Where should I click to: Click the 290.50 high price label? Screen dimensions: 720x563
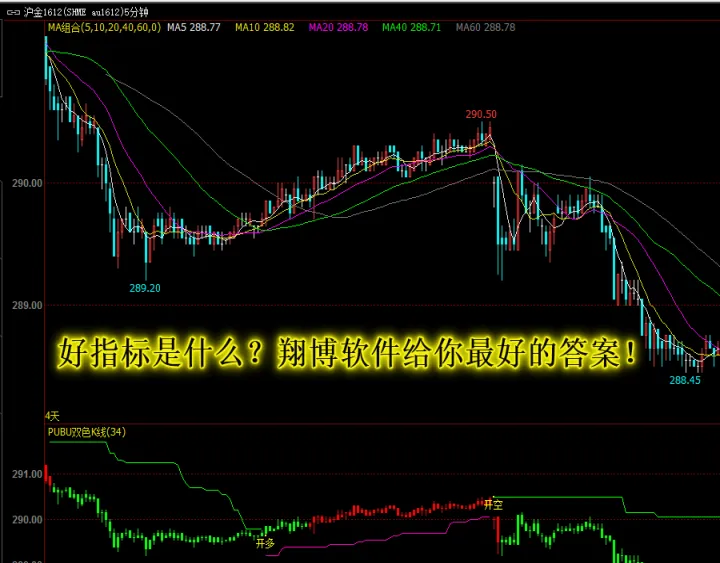coord(480,114)
